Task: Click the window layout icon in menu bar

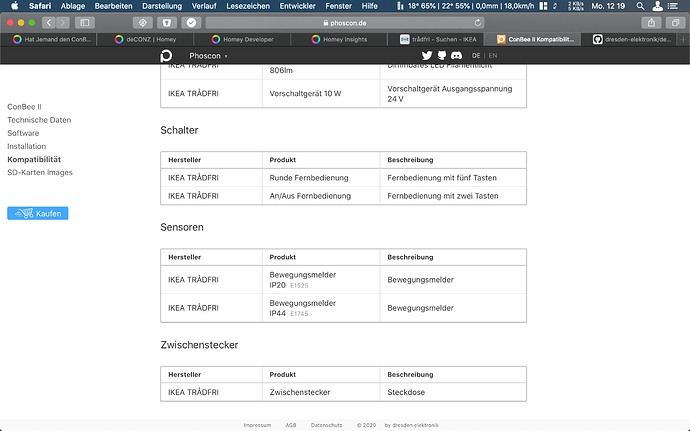Action: [543, 6]
